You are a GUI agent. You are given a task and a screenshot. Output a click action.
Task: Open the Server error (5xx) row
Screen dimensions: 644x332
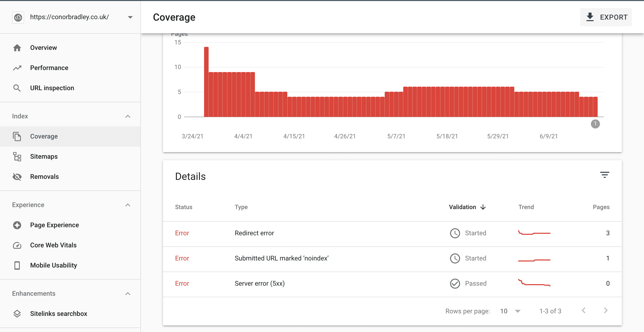tap(392, 284)
